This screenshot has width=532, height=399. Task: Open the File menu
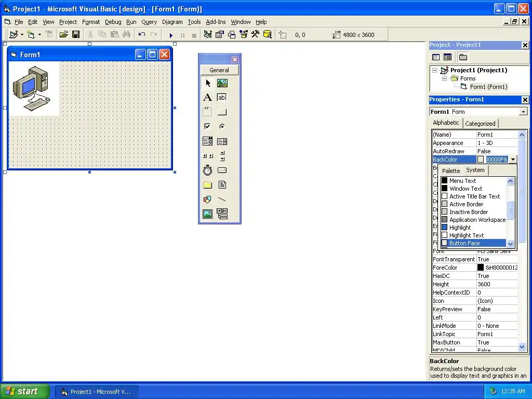pyautogui.click(x=19, y=22)
